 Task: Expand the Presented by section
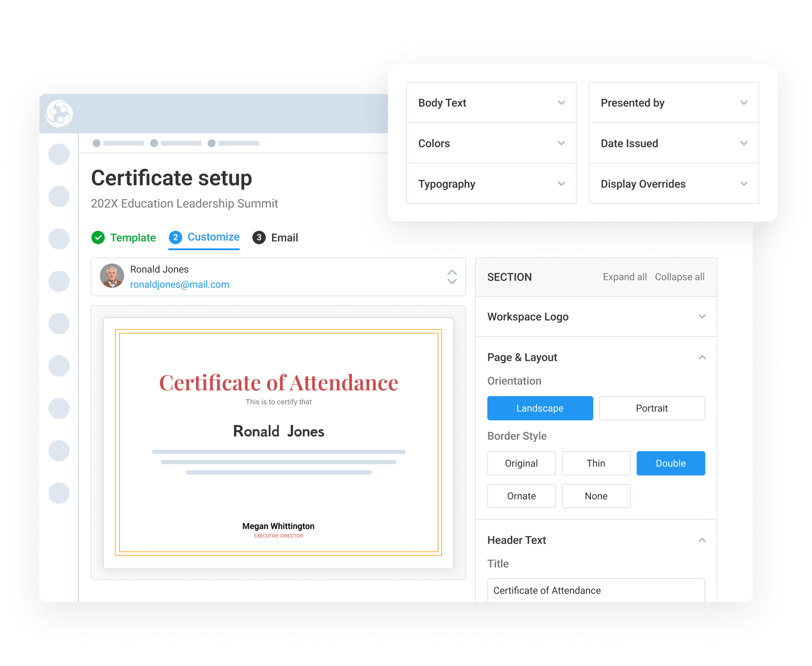coord(674,103)
